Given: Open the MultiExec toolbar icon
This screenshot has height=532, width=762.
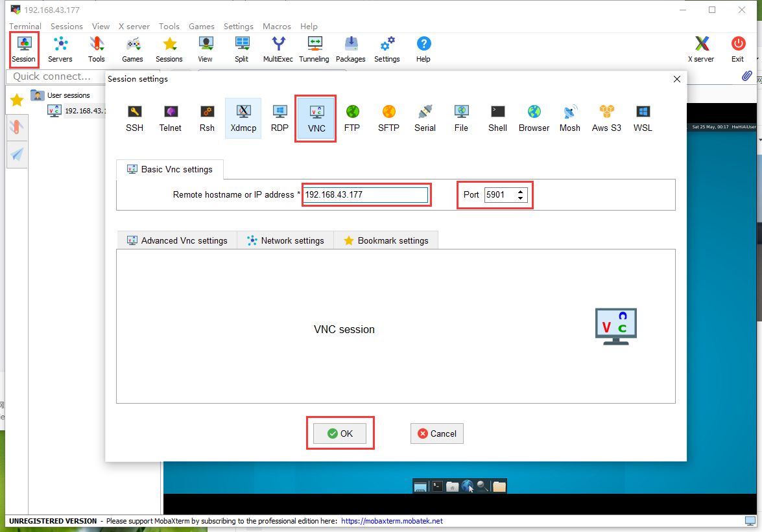Looking at the screenshot, I should [278, 49].
